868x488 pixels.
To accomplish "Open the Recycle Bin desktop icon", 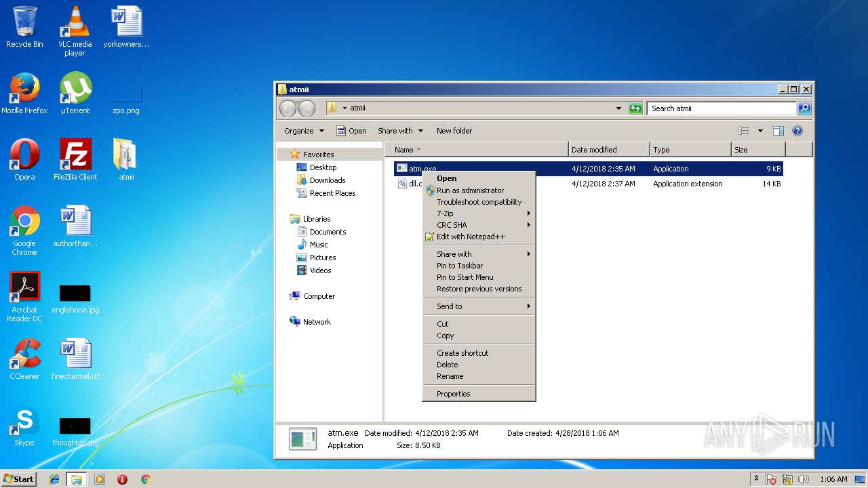I will tap(24, 27).
